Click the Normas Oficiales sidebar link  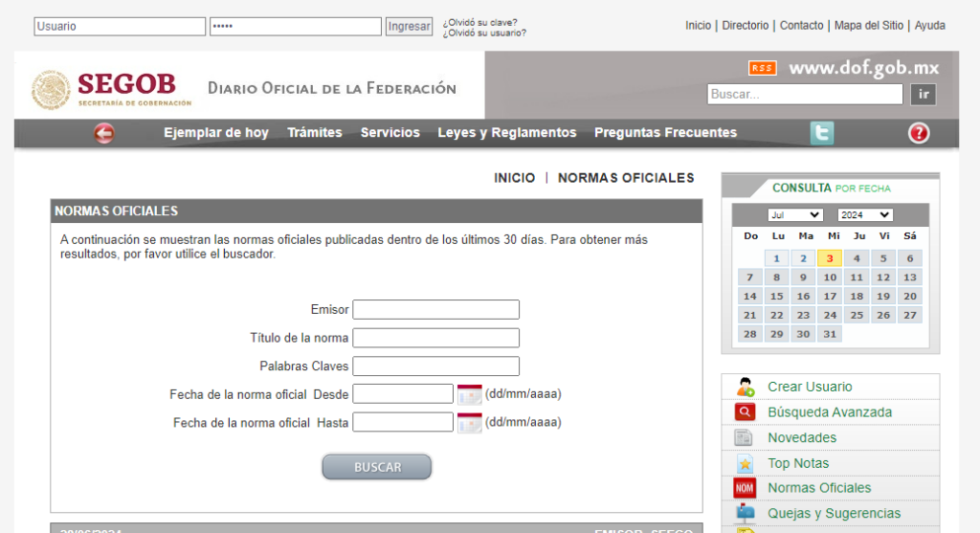click(819, 488)
